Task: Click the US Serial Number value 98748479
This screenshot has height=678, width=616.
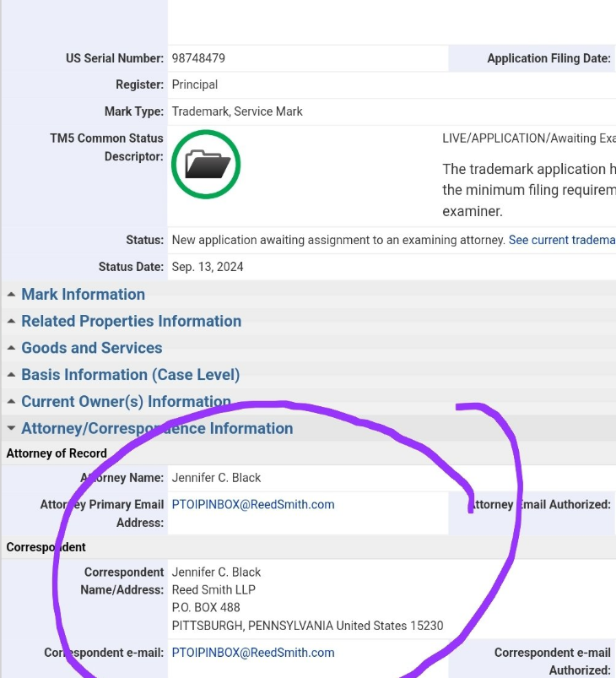Action: tap(198, 58)
